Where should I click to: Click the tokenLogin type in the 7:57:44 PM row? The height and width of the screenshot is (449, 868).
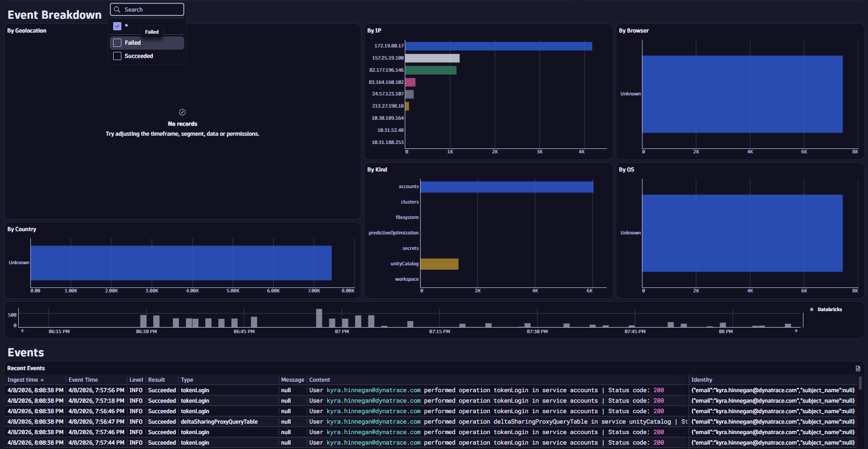[195, 443]
